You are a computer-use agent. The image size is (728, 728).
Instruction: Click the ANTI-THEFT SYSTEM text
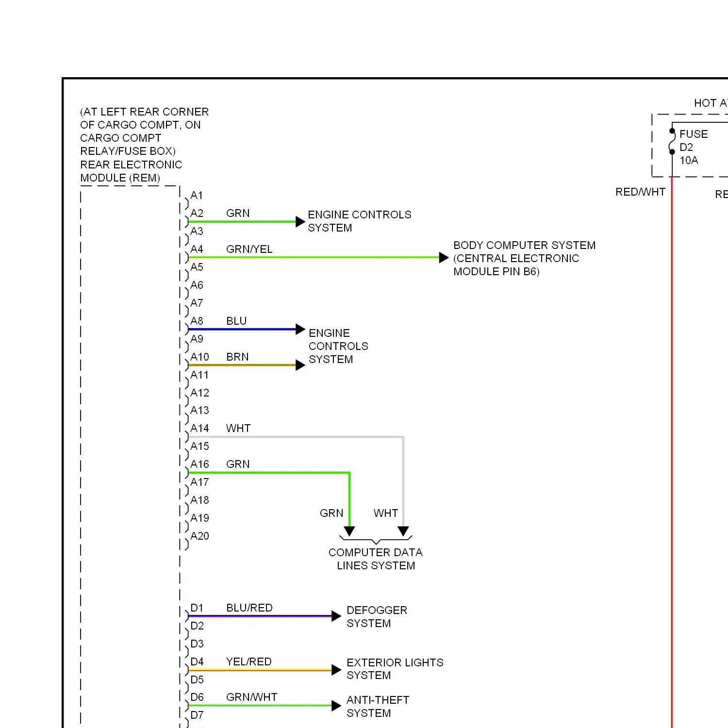[x=378, y=707]
